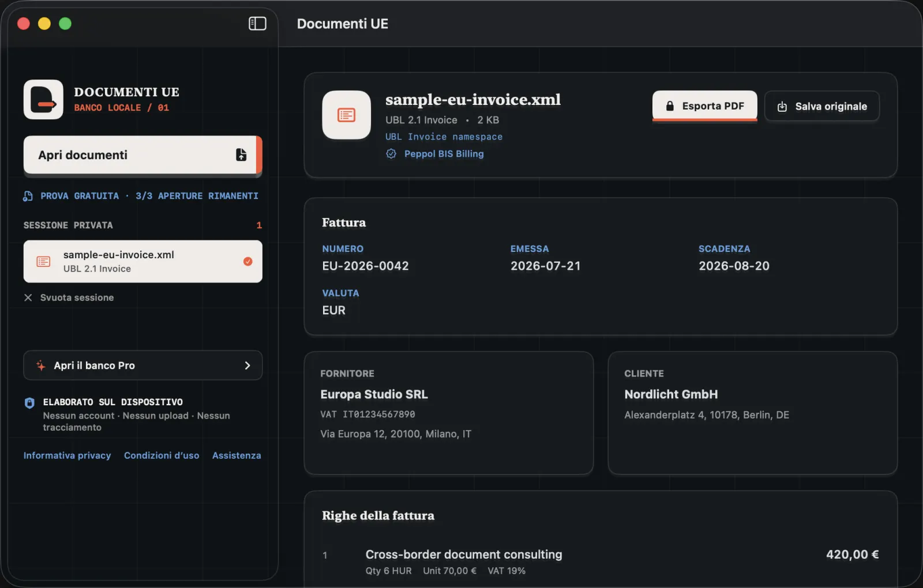
Task: Save original with Salva originale
Action: (x=821, y=106)
